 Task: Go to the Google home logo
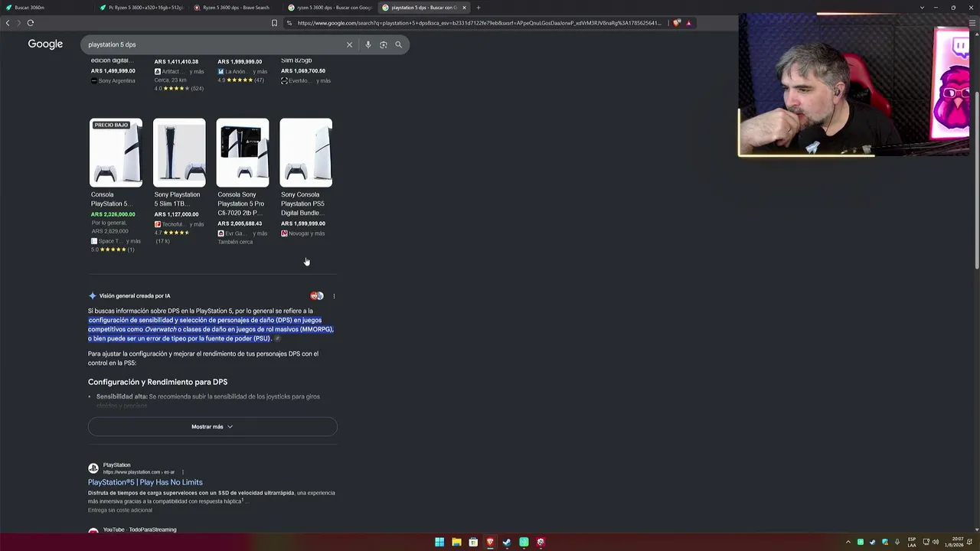click(45, 44)
